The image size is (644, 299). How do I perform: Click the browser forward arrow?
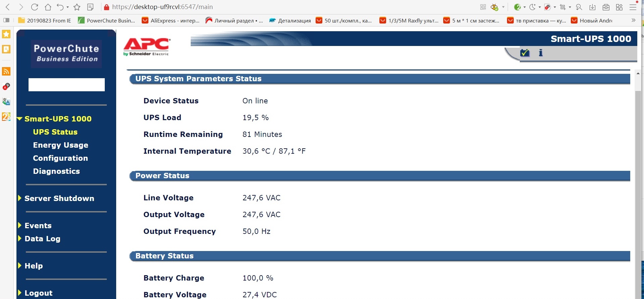click(x=21, y=7)
